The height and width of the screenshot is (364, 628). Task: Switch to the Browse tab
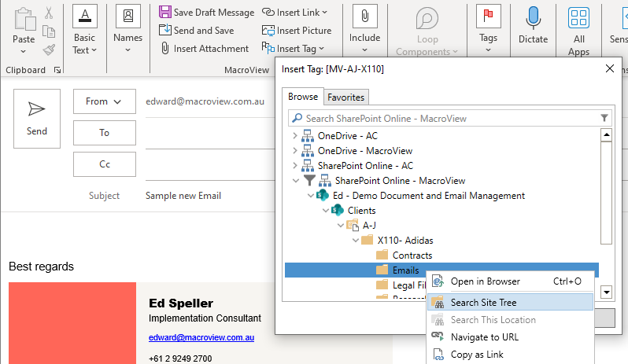click(x=303, y=97)
